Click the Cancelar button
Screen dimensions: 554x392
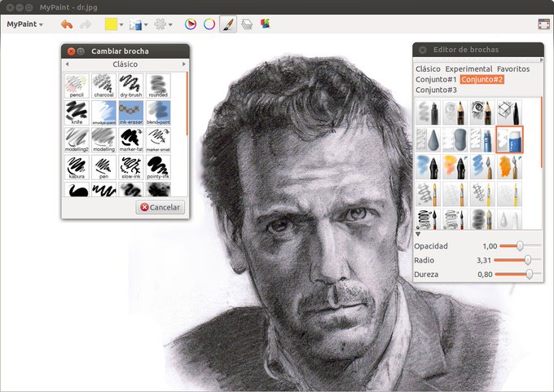click(x=160, y=207)
